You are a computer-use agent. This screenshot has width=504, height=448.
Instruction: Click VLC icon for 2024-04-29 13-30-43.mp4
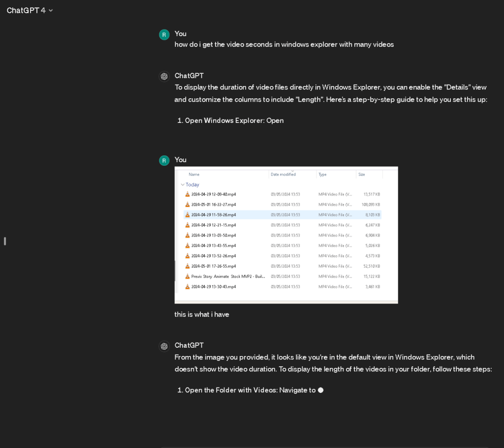point(188,287)
